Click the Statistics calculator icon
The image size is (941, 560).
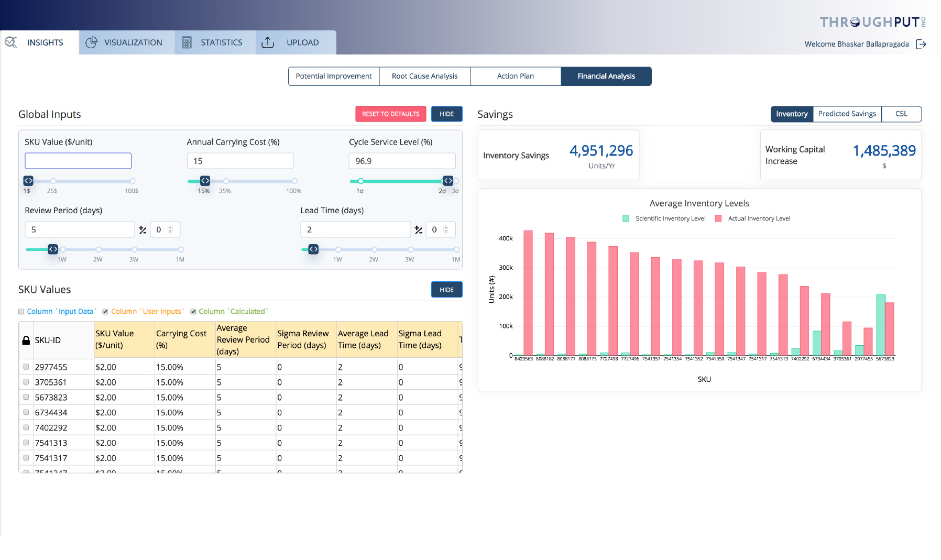(187, 42)
